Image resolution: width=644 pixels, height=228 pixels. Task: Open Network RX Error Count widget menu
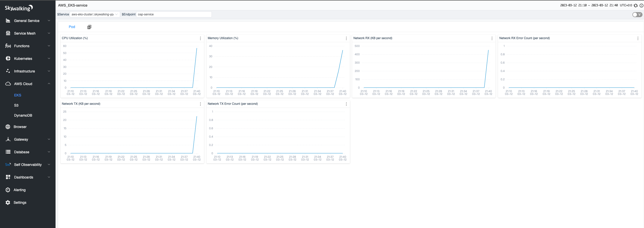(638, 38)
